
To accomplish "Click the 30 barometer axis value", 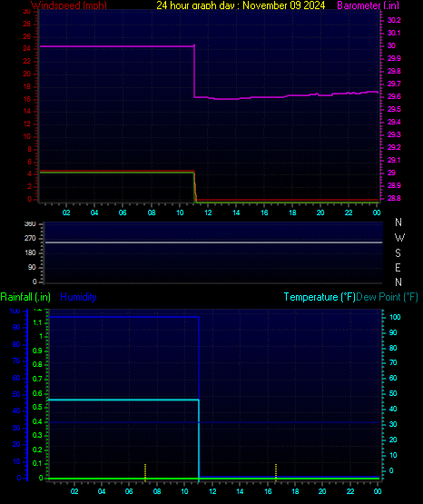I will [x=391, y=45].
